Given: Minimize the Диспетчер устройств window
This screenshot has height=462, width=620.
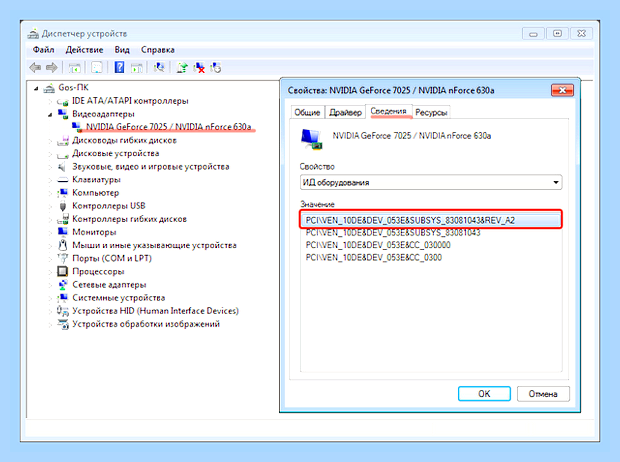Looking at the screenshot, I should 533,34.
